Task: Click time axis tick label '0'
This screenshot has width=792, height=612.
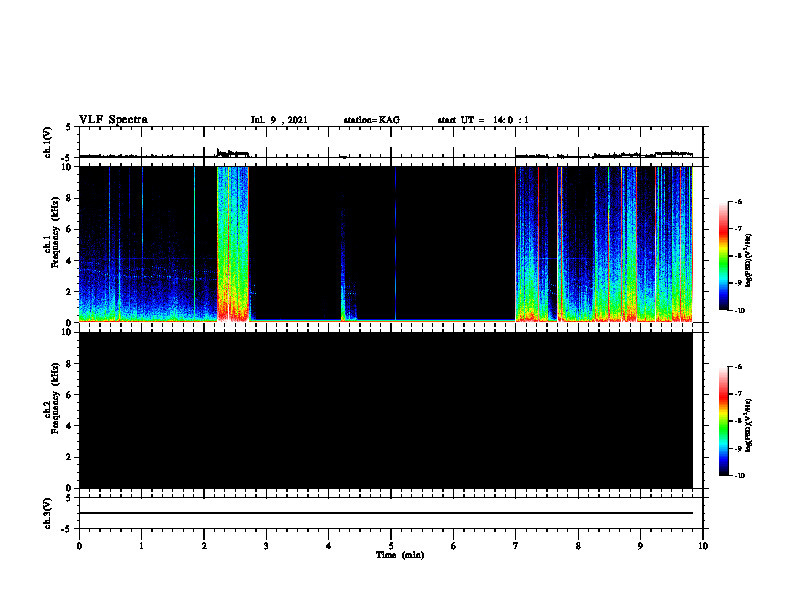Action: click(79, 546)
